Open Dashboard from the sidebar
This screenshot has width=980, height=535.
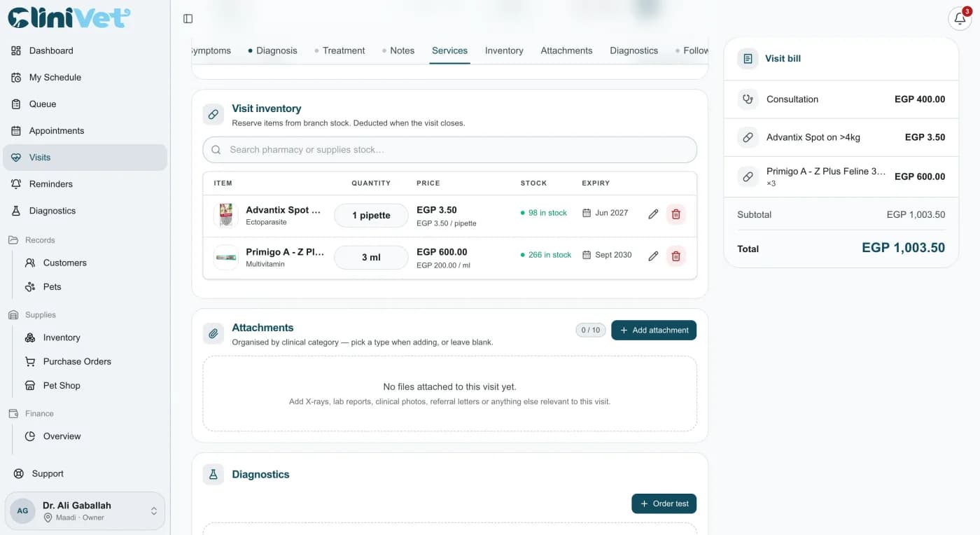click(x=85, y=50)
